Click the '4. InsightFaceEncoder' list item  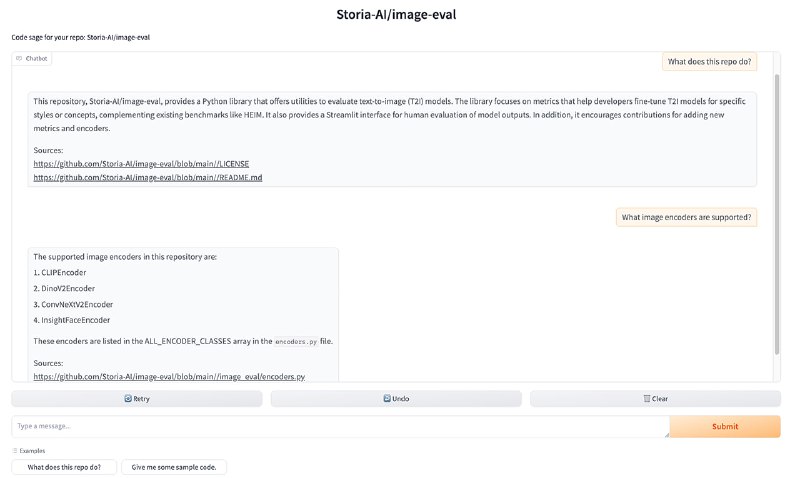click(x=72, y=320)
